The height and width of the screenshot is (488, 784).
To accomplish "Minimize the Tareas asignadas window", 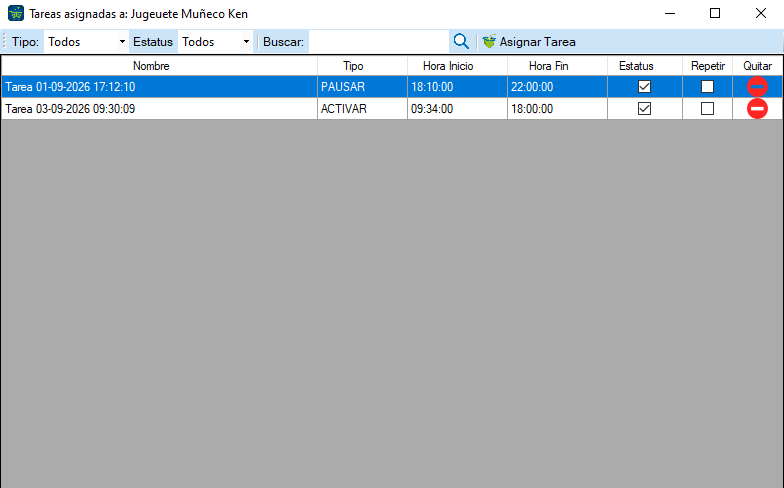I will click(670, 14).
